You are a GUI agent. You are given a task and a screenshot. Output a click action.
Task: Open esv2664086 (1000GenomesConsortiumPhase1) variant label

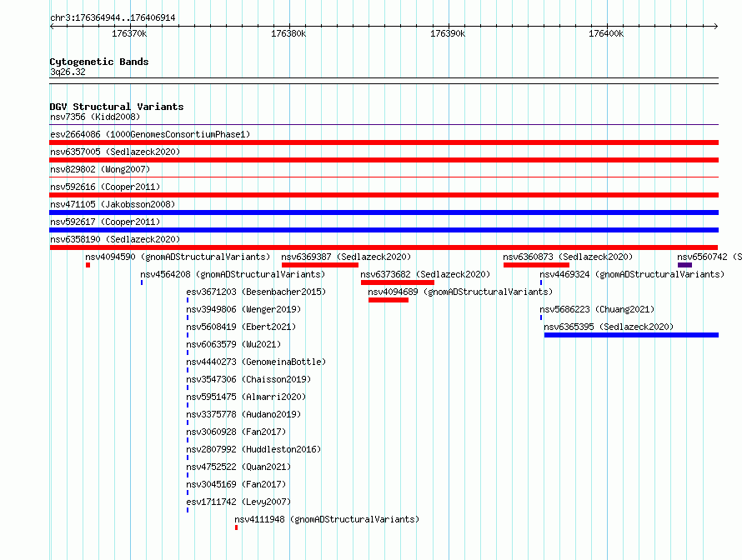point(150,134)
